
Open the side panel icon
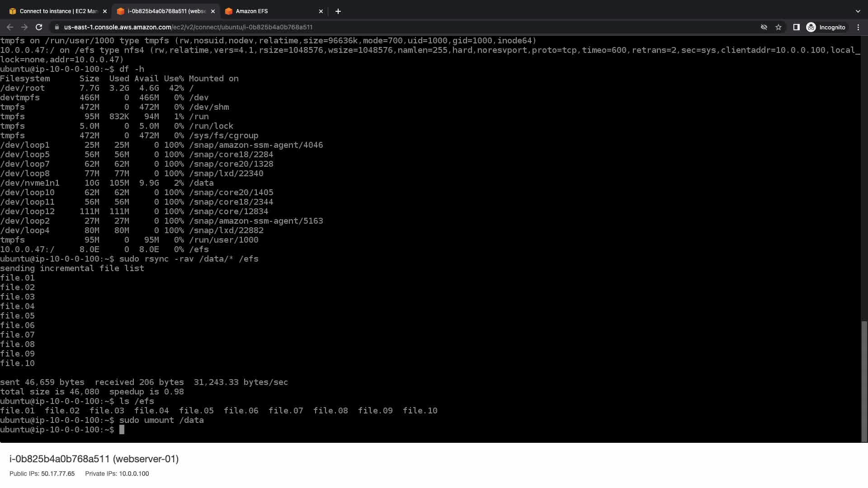(796, 27)
